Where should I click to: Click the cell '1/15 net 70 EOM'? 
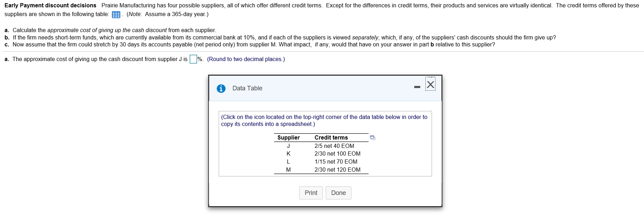pos(336,161)
